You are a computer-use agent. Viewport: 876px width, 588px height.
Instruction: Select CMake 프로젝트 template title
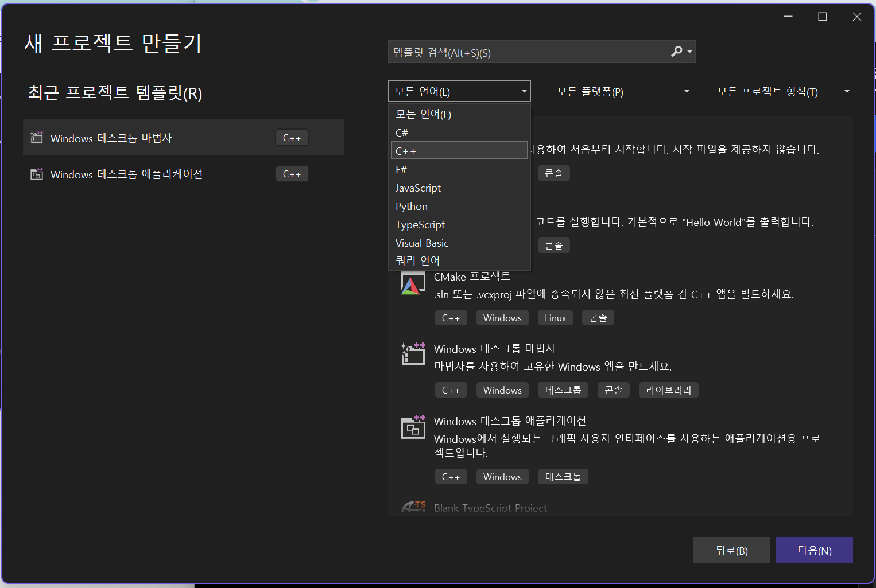472,277
